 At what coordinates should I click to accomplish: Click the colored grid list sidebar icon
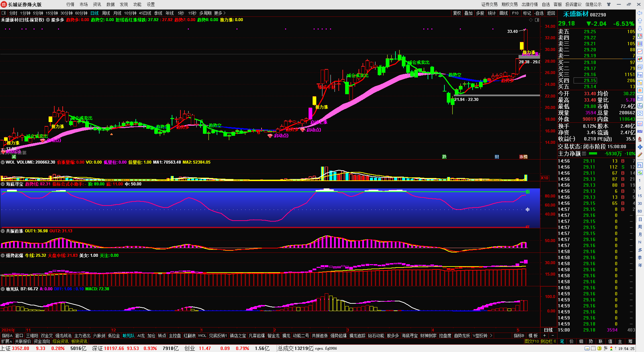click(640, 44)
